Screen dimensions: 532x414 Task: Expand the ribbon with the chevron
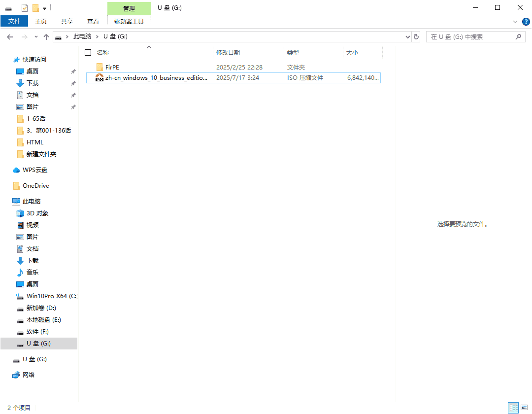point(515,22)
